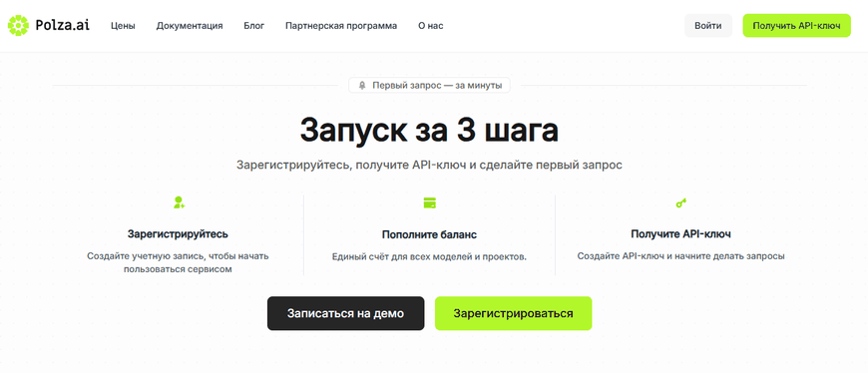Click the Запуск за 3 шага heading
Image resolution: width=868 pixels, height=373 pixels.
coord(430,130)
